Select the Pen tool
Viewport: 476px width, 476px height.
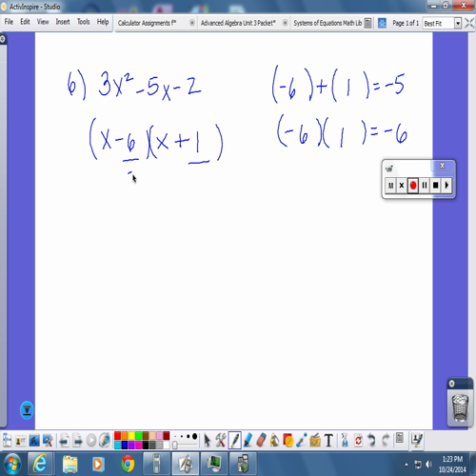pos(234,441)
